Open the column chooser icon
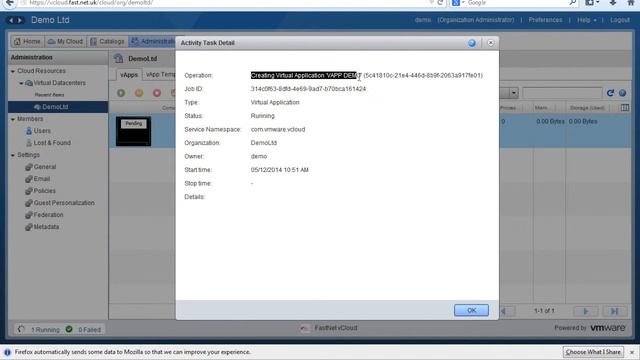Image resolution: width=640 pixels, height=360 pixels. coord(624,108)
